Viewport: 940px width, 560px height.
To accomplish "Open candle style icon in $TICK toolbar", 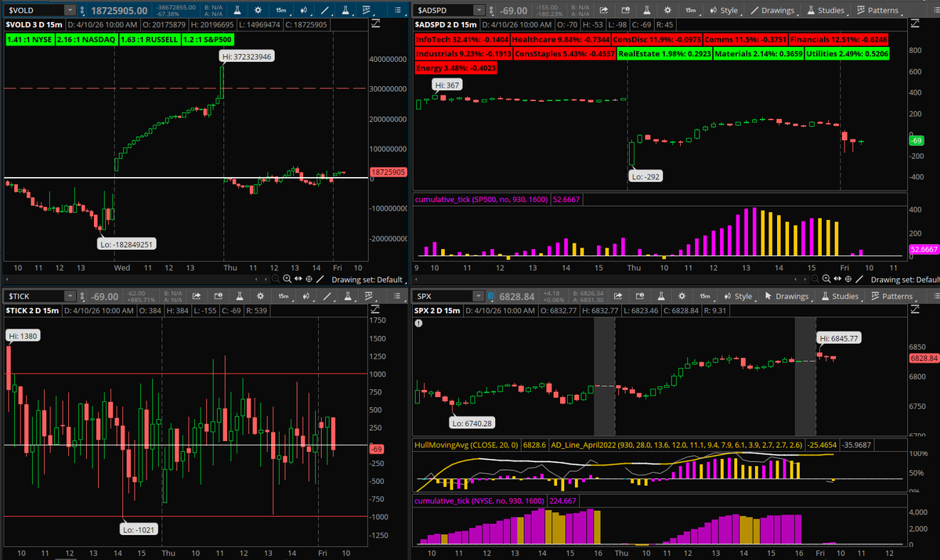I will pos(306,296).
